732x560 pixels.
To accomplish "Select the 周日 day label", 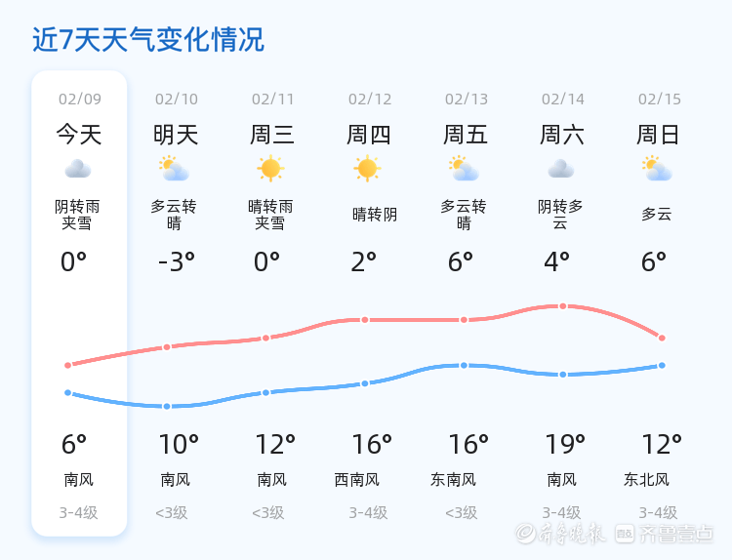I will pyautogui.click(x=658, y=135).
